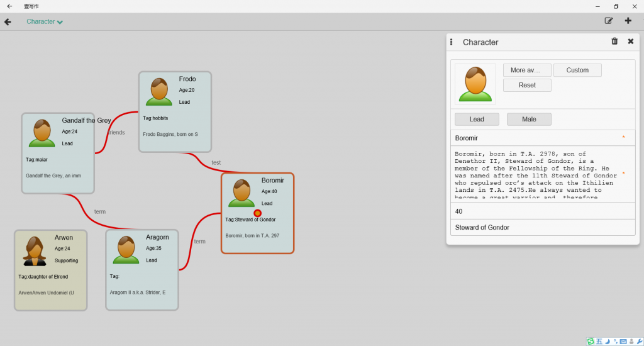Toggle the Male gender button
The width and height of the screenshot is (644, 346).
[529, 119]
